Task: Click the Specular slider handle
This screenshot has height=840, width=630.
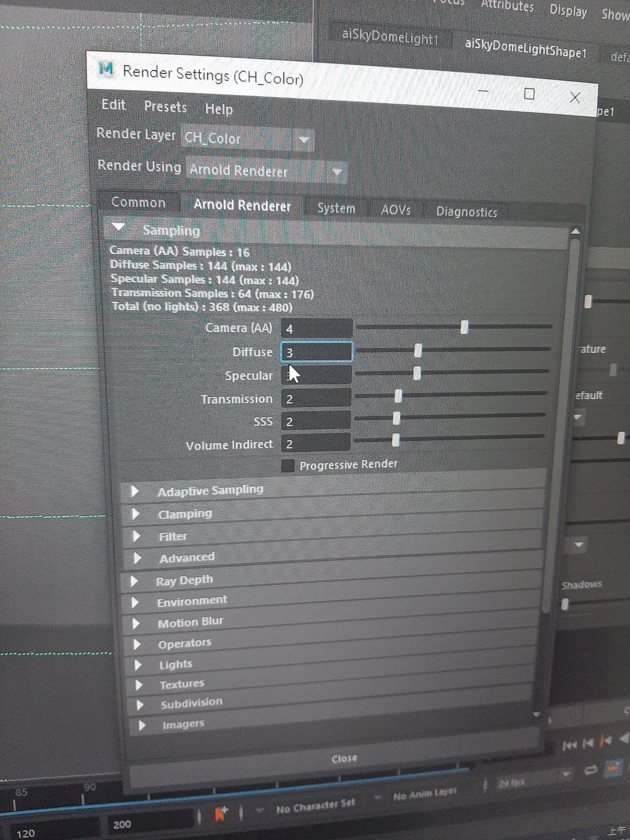Action: (x=417, y=373)
